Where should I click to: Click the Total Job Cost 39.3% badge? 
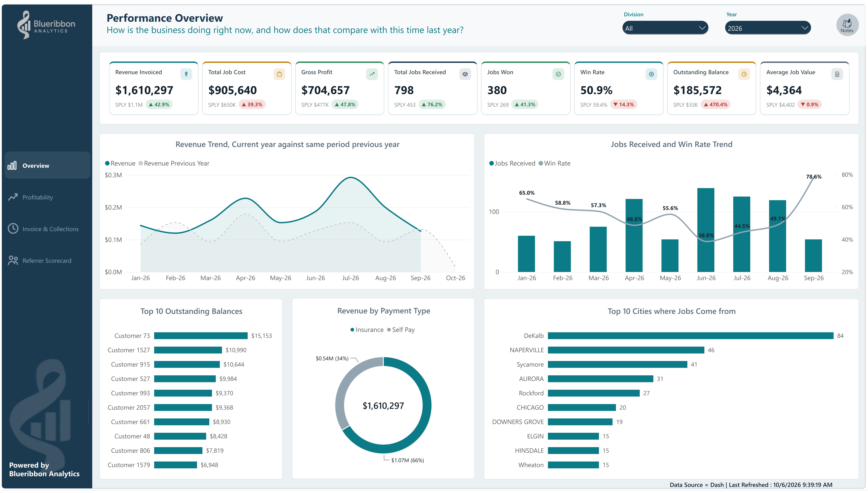tap(252, 105)
